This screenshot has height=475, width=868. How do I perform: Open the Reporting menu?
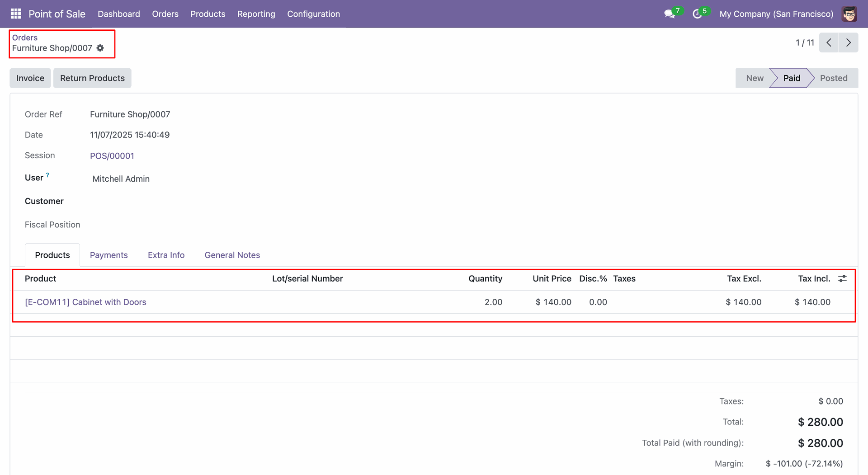pos(256,14)
